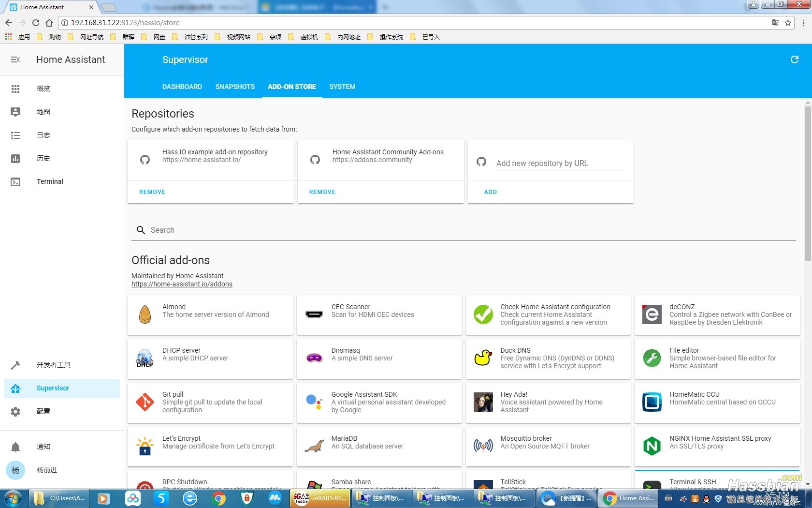
Task: Open the 操作系统 bookmark folder
Action: [386, 37]
